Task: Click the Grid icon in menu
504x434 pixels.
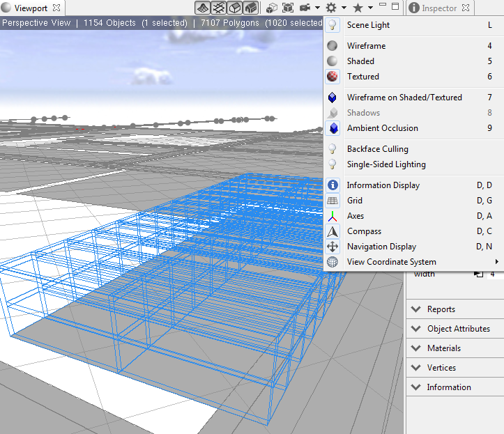Action: coord(333,201)
